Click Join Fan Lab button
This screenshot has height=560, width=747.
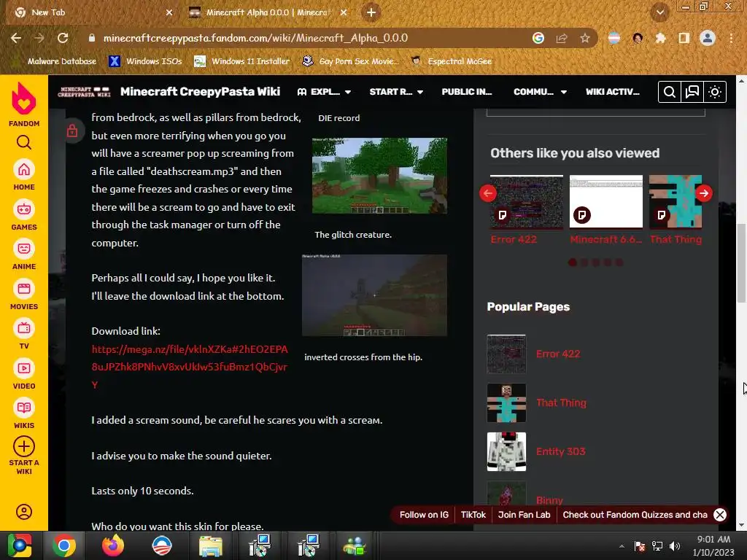(524, 515)
